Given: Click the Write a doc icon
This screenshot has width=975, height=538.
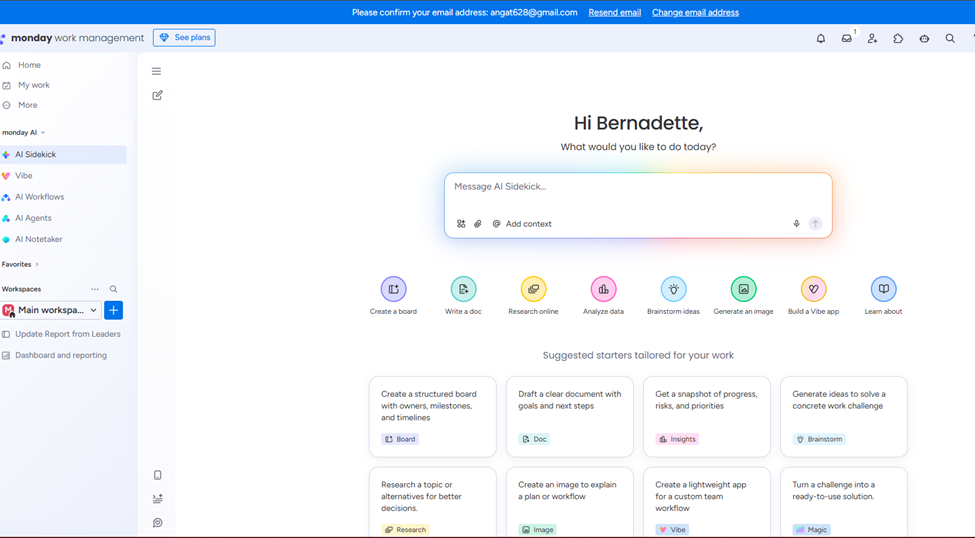Looking at the screenshot, I should click(x=463, y=289).
